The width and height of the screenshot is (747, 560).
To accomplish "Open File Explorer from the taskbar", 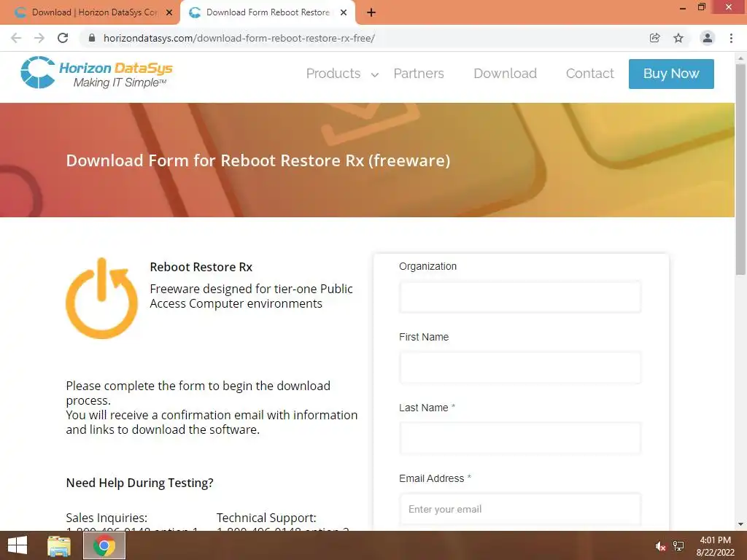I will click(x=59, y=545).
